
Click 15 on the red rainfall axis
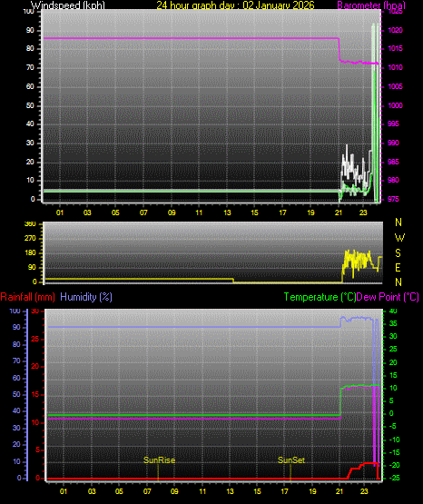[x=35, y=394]
